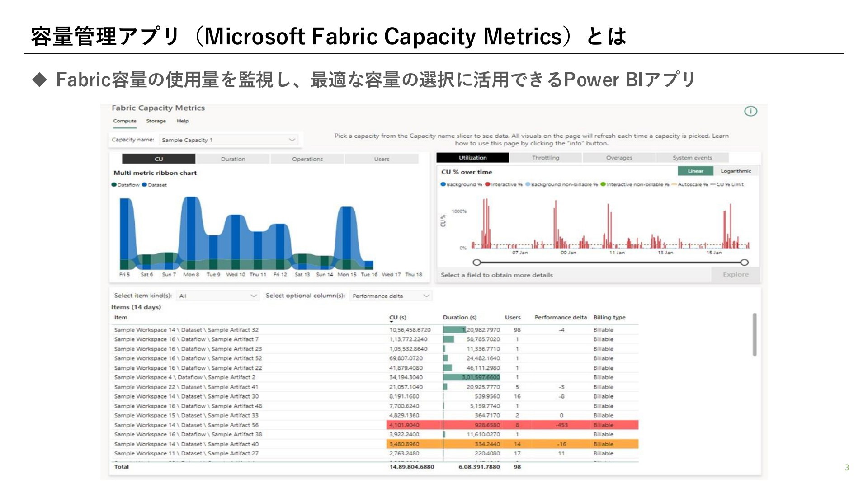
Task: Switch to the Throttling view
Action: [x=546, y=158]
